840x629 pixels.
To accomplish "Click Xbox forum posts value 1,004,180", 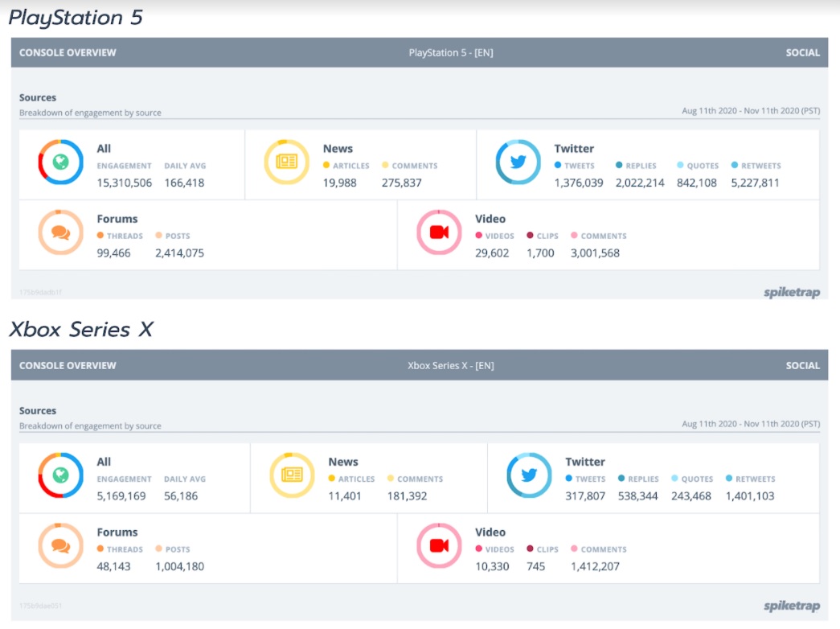I will pos(179,567).
